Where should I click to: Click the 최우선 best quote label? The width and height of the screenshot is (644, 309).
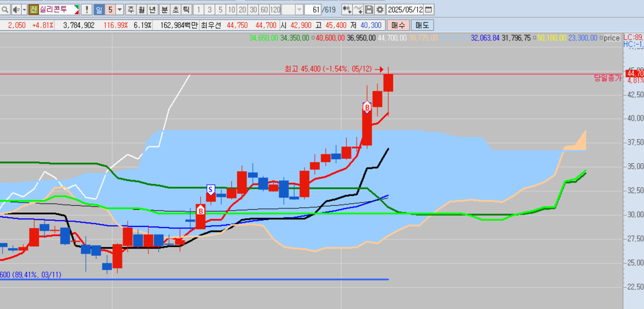point(211,25)
